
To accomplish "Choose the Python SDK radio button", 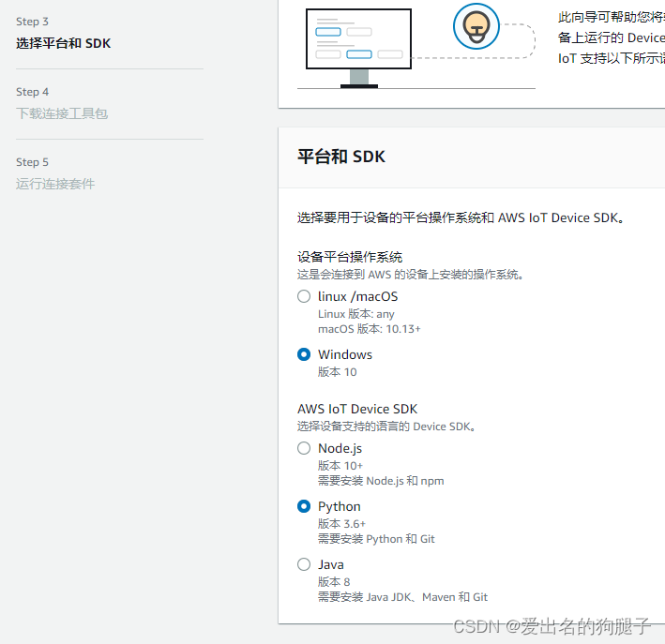I will pyautogui.click(x=304, y=506).
